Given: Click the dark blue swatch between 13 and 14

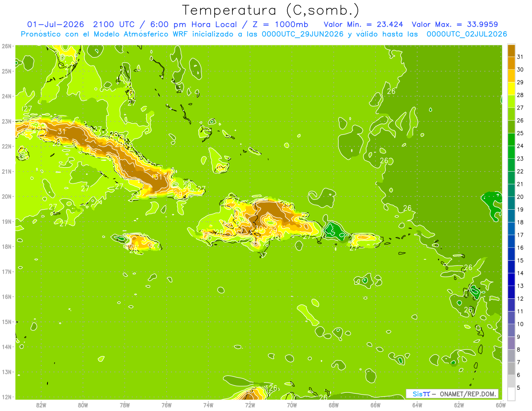Looking at the screenshot, I should click(511, 279).
